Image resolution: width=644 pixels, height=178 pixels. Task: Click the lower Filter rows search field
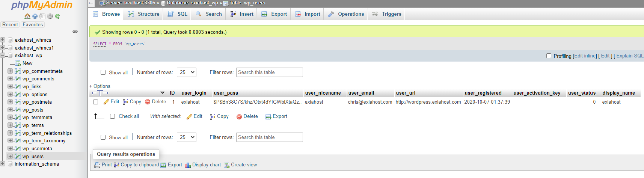270,137
